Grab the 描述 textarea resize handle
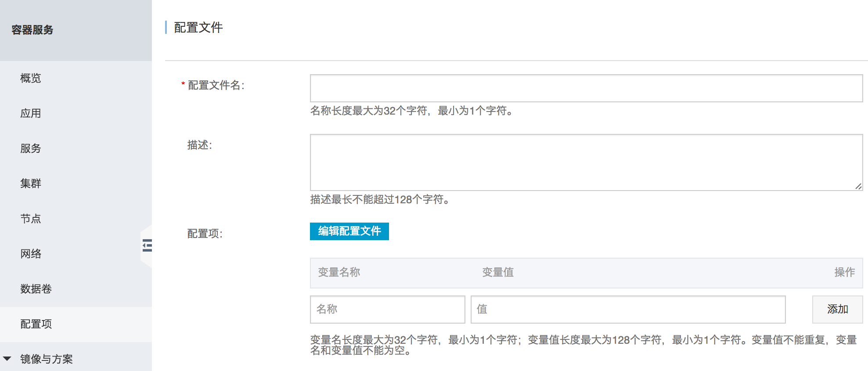The width and height of the screenshot is (868, 371). click(x=858, y=187)
